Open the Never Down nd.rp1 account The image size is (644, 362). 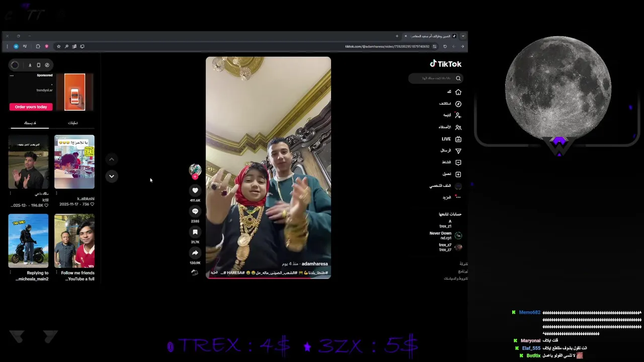tap(446, 235)
